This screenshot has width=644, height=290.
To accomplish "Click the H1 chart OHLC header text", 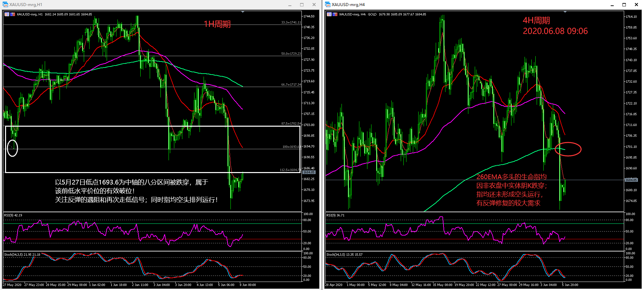I will (54, 14).
